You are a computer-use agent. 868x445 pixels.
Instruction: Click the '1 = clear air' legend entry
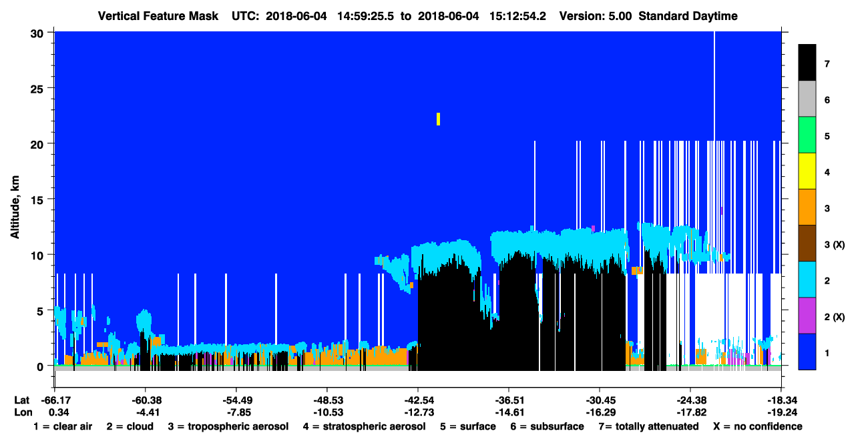tap(63, 426)
